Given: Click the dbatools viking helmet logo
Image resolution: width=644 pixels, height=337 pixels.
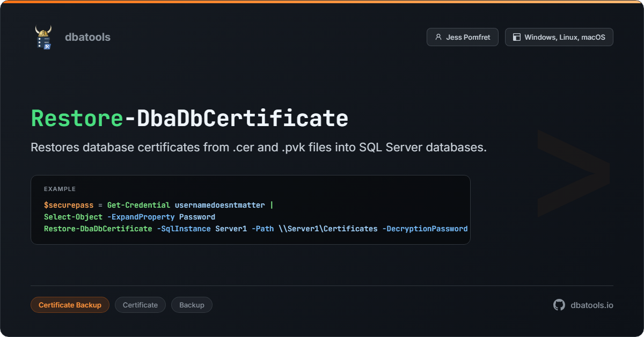Looking at the screenshot, I should pyautogui.click(x=43, y=37).
